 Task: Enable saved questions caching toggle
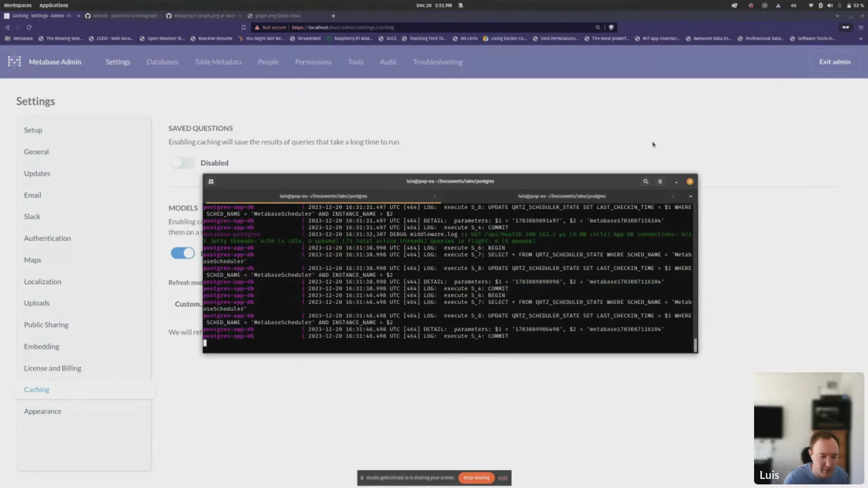[182, 163]
